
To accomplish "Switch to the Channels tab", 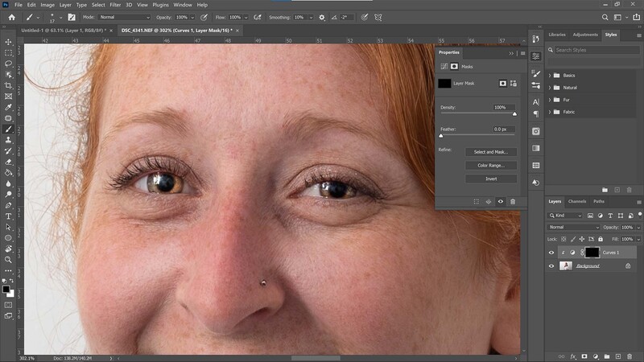I will 577,201.
